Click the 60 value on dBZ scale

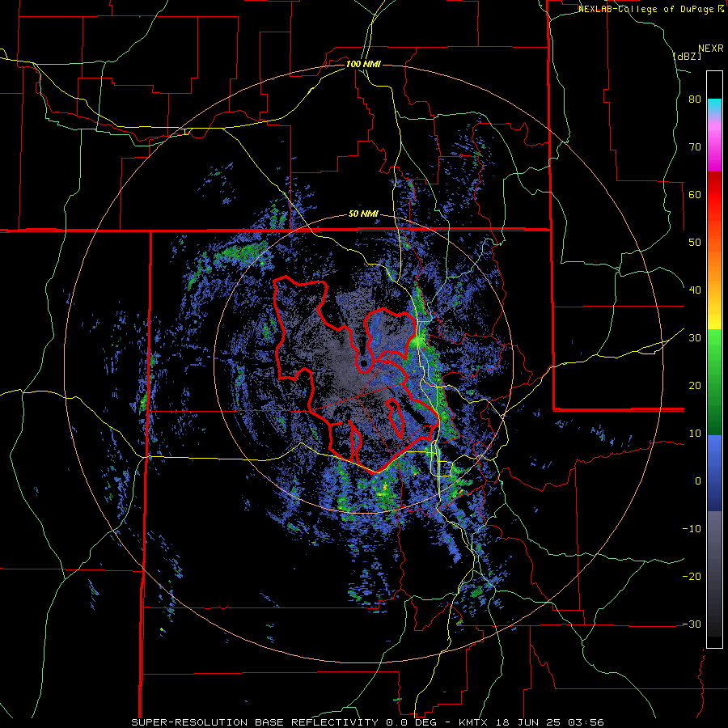(x=695, y=194)
